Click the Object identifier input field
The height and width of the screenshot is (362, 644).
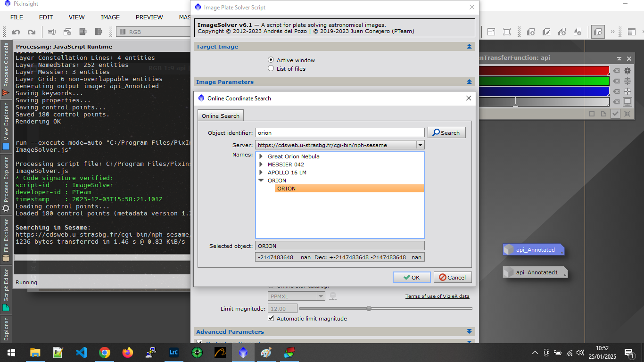[x=340, y=132]
